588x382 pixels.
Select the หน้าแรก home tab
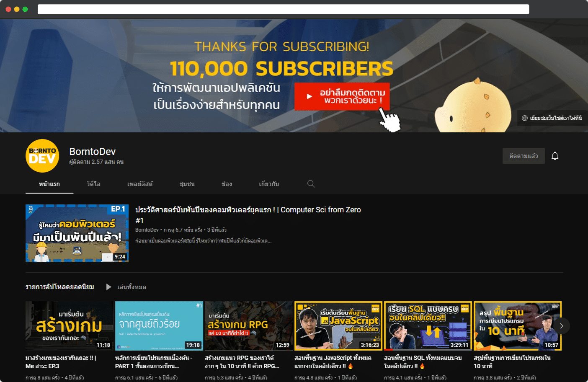(49, 184)
